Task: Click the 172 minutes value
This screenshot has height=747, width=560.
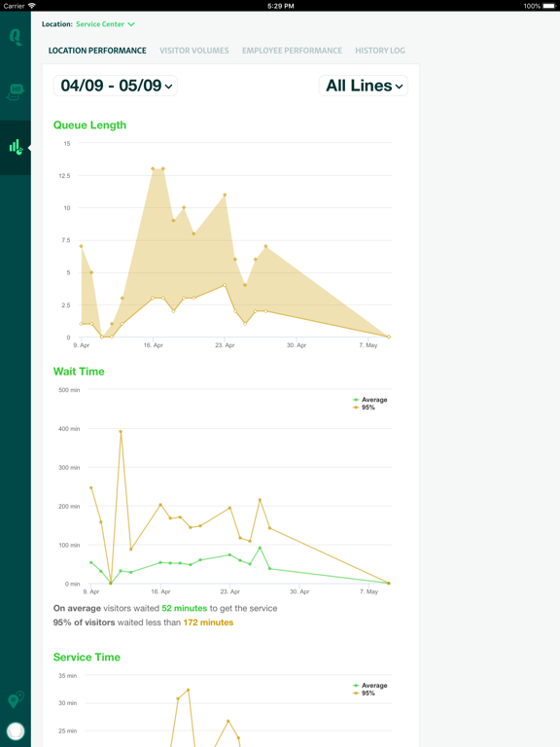Action: 208,622
